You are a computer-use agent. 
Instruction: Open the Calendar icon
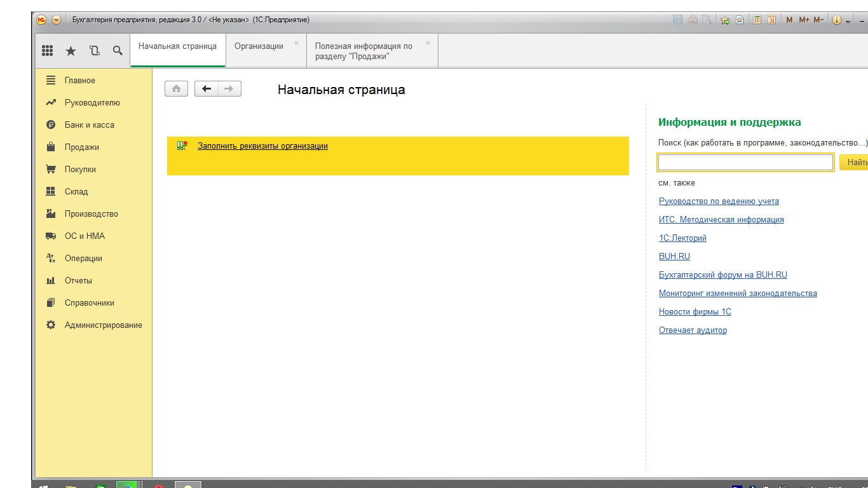[x=772, y=20]
